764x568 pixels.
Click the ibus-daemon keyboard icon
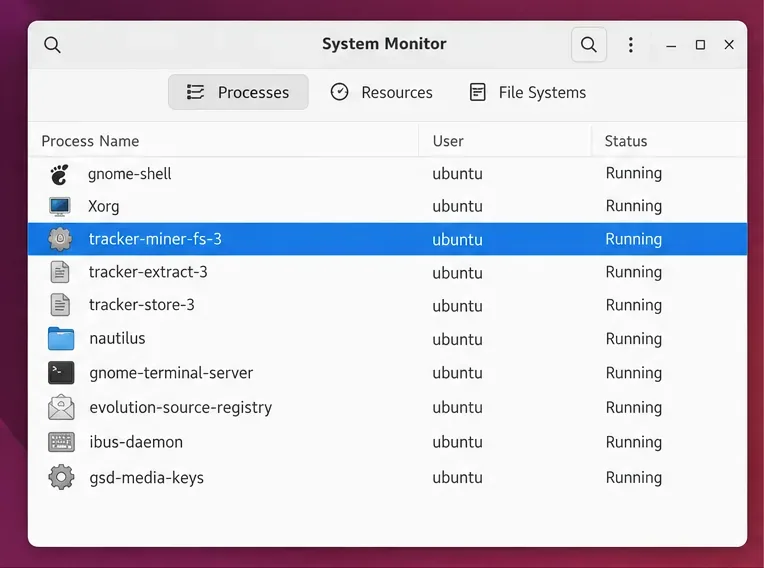[x=61, y=442]
